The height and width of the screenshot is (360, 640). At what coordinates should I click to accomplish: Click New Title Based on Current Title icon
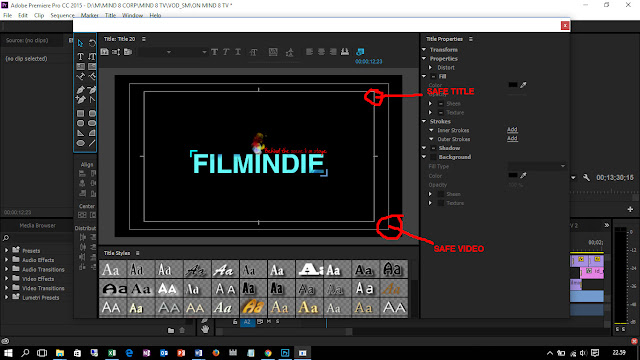point(105,52)
